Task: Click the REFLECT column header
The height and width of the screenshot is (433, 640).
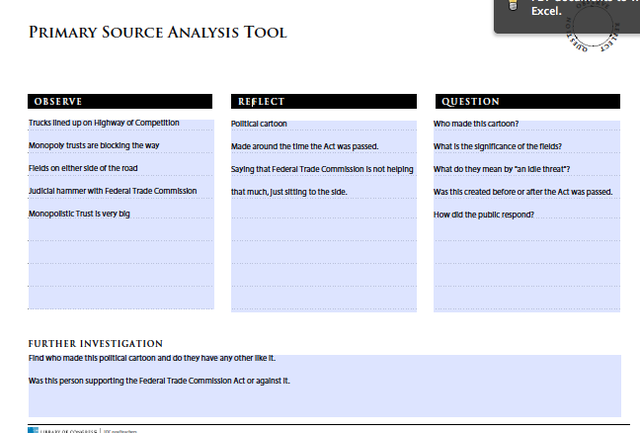Action: (x=324, y=102)
